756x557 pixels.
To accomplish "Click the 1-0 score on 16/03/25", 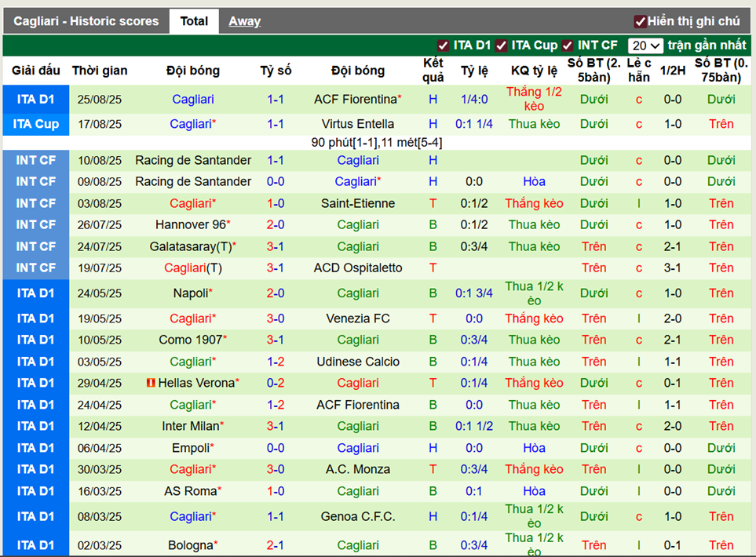I will point(276,491).
